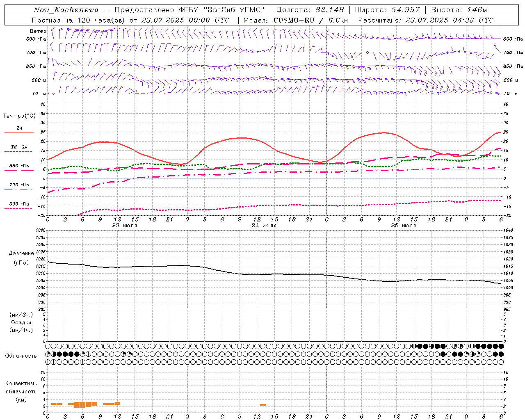Click '40' at top of left temperature axis
Viewport: 525px width, 420px height.
(43, 104)
